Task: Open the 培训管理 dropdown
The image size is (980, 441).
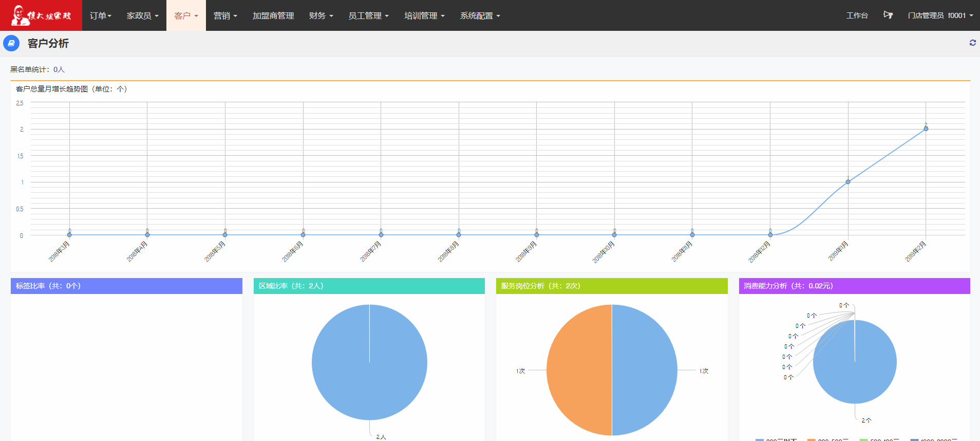Action: (425, 15)
